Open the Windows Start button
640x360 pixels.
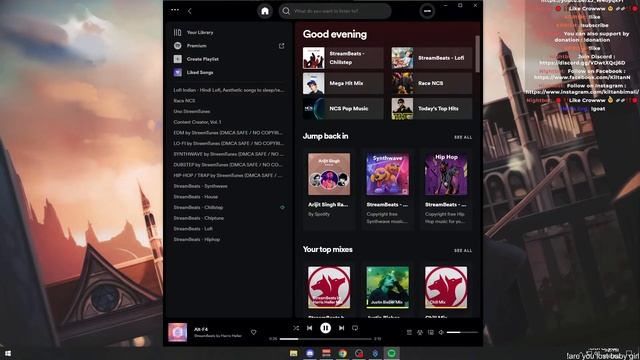click(x=7, y=353)
